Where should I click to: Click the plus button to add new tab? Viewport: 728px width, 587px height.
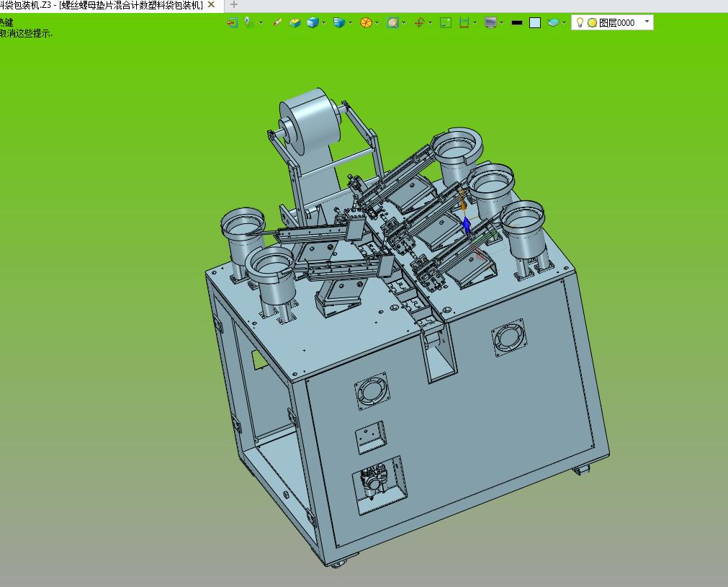coord(234,4)
